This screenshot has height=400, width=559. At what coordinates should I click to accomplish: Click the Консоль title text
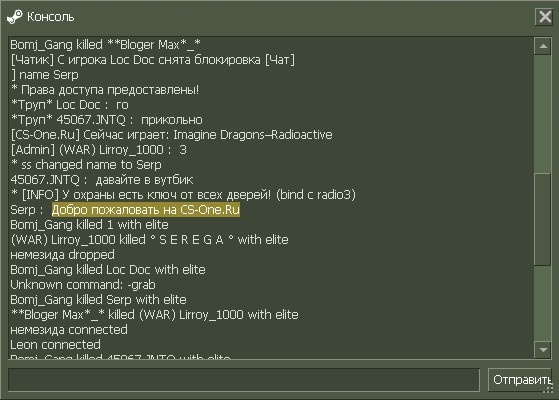51,17
